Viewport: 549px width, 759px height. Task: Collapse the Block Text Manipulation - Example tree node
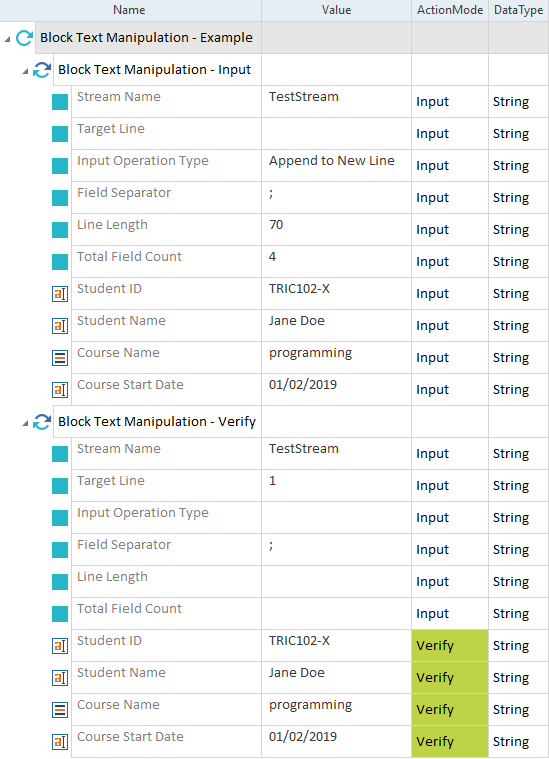[7, 39]
